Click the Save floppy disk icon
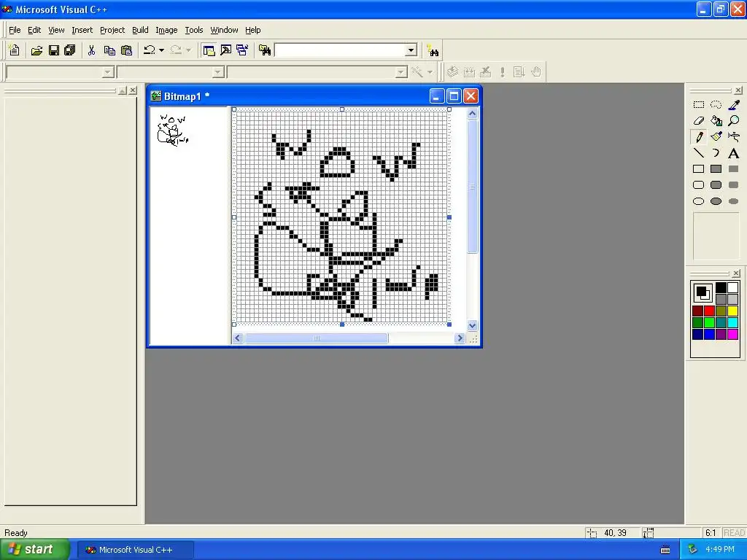This screenshot has height=560, width=747. coord(53,50)
